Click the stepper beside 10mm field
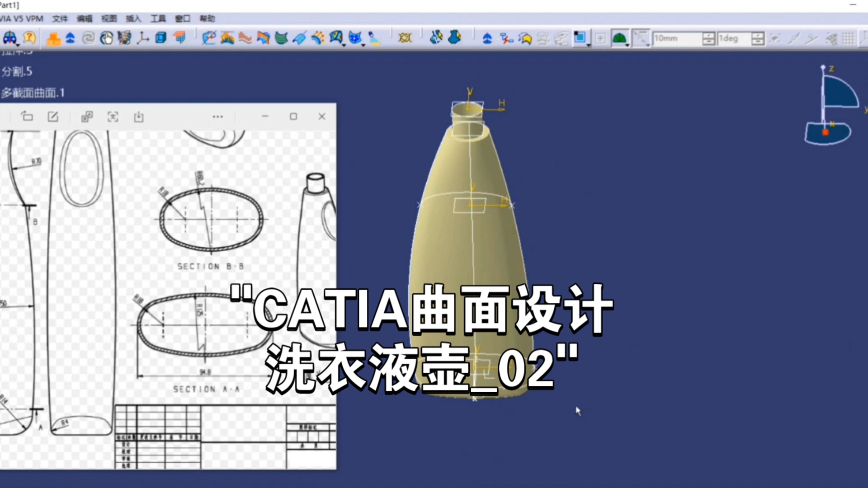The height and width of the screenshot is (488, 868). [708, 38]
